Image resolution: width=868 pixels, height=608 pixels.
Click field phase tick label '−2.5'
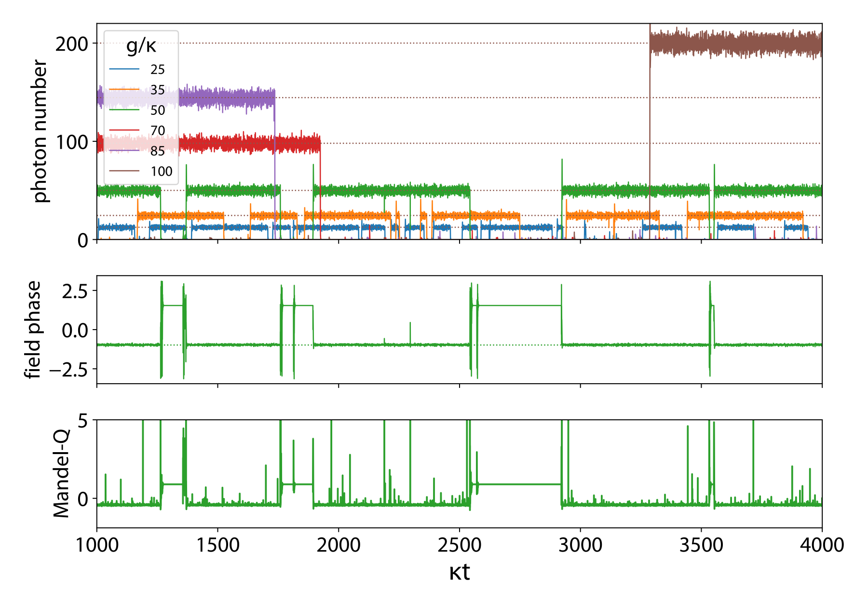[69, 370]
